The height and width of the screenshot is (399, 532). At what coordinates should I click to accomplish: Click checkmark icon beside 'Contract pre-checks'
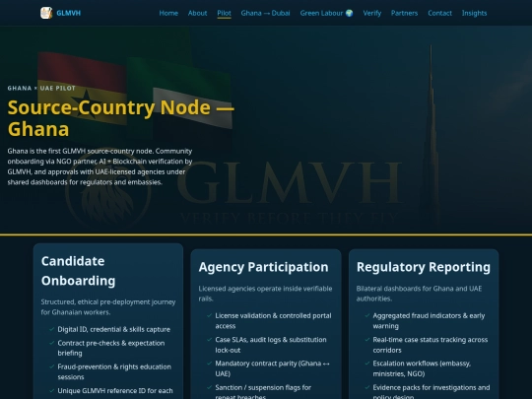[x=51, y=343]
